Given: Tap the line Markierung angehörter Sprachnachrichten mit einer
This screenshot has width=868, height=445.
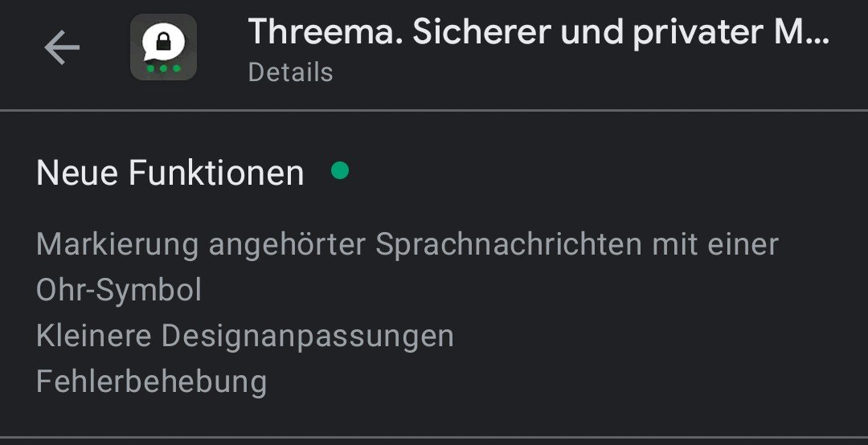Looking at the screenshot, I should click(x=407, y=244).
